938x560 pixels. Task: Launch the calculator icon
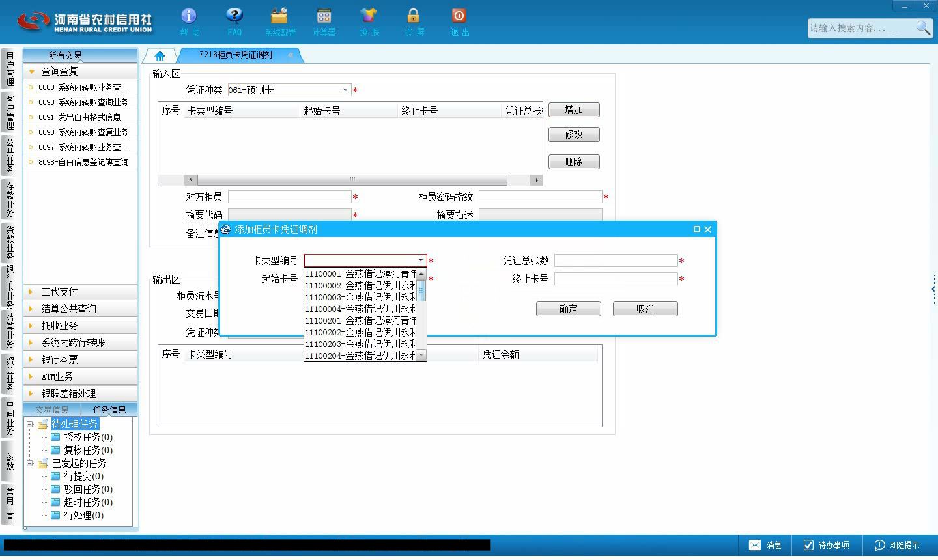[324, 16]
